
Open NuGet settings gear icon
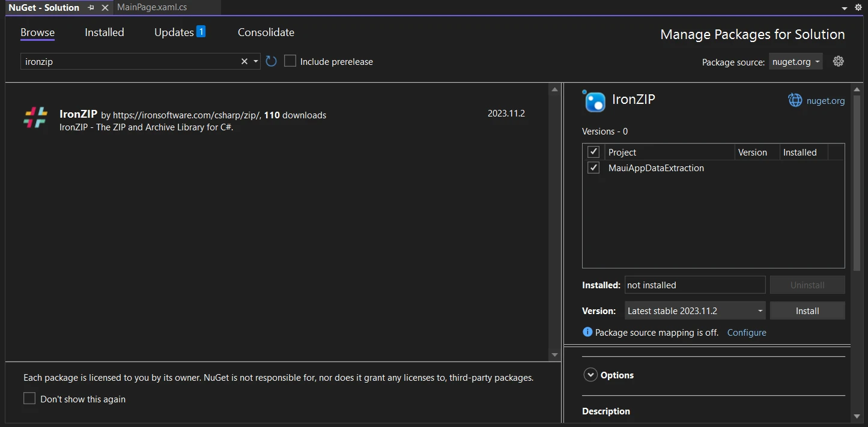tap(839, 61)
